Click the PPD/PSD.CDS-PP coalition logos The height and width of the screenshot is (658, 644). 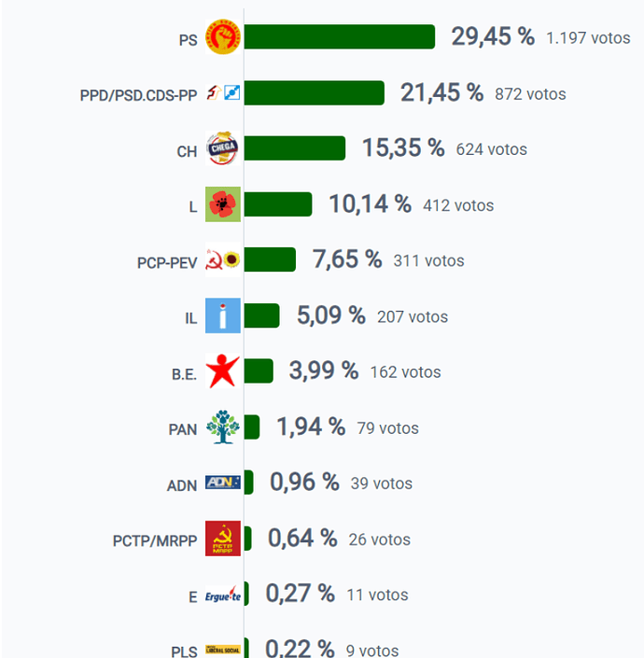tap(223, 92)
